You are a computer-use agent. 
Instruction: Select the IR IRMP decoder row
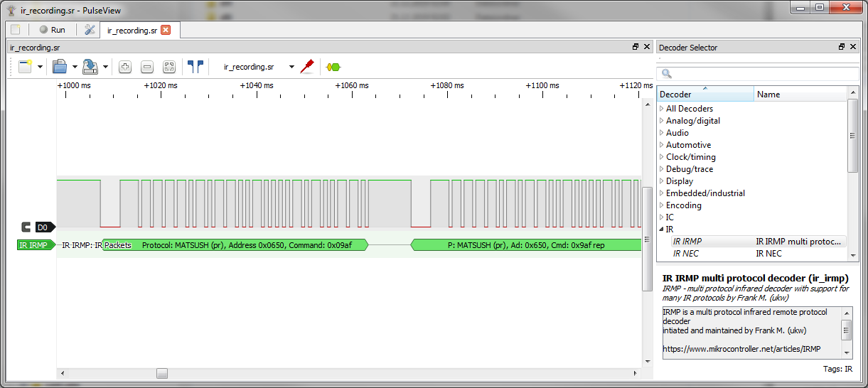752,242
